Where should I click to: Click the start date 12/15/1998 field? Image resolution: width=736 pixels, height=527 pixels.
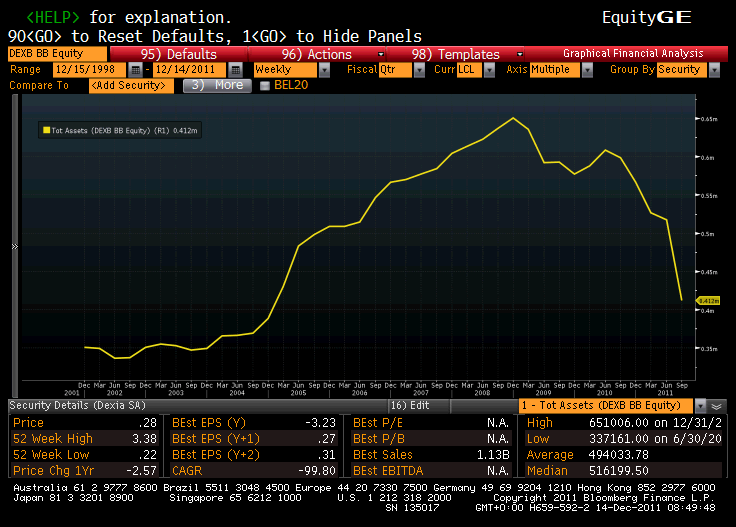[x=89, y=70]
